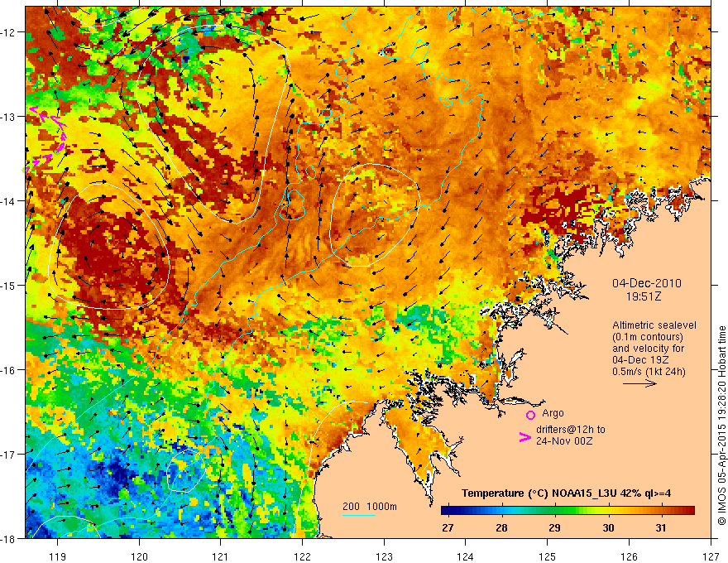Screen dimensions: 728x563
Task: Click the IMOS copyright timestamp vertical text
Action: pyautogui.click(x=721, y=426)
